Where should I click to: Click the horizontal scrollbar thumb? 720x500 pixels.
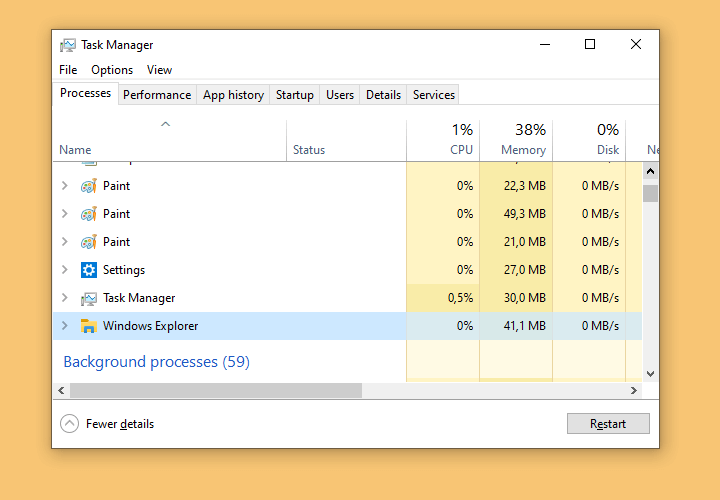click(216, 391)
